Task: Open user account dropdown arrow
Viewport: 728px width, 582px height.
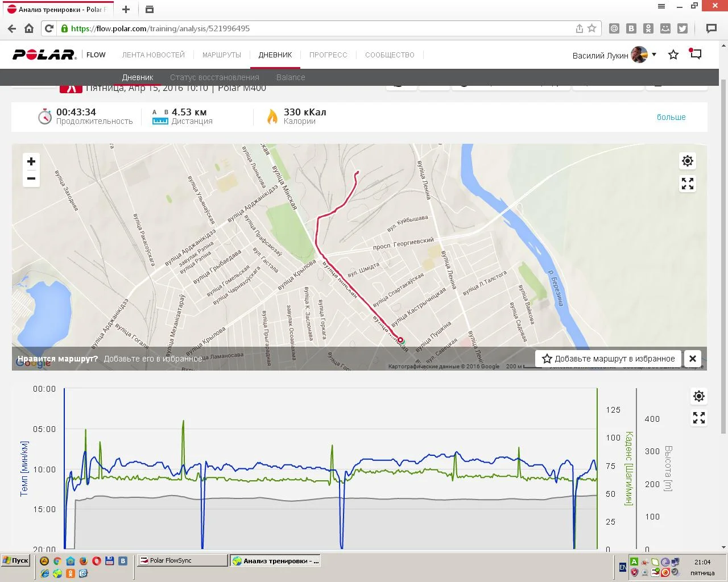Action: pos(654,55)
